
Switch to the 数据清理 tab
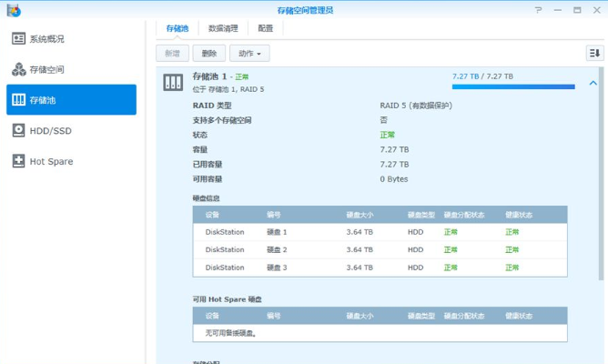223,28
